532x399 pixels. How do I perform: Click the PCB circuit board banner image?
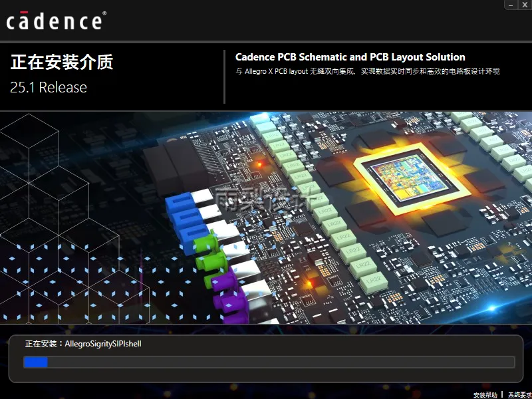(266, 218)
